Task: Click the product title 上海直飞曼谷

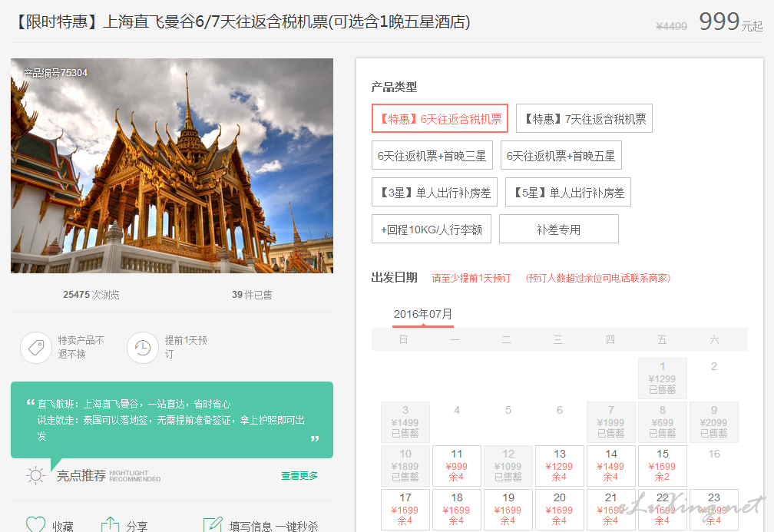Action: coord(242,21)
